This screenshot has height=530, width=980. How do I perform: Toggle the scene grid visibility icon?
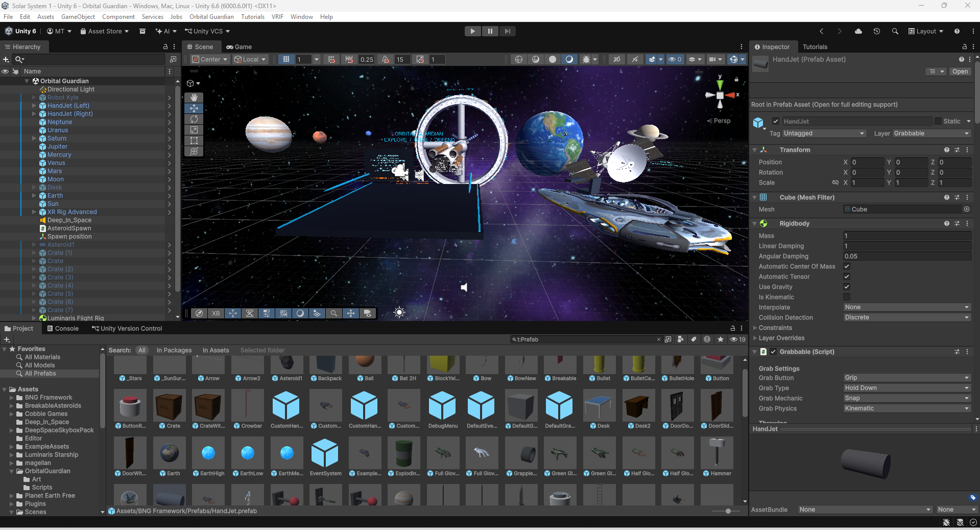pyautogui.click(x=286, y=59)
